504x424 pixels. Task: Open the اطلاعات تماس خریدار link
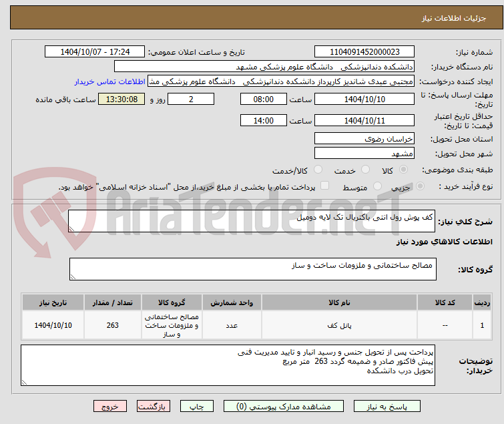(x=110, y=81)
